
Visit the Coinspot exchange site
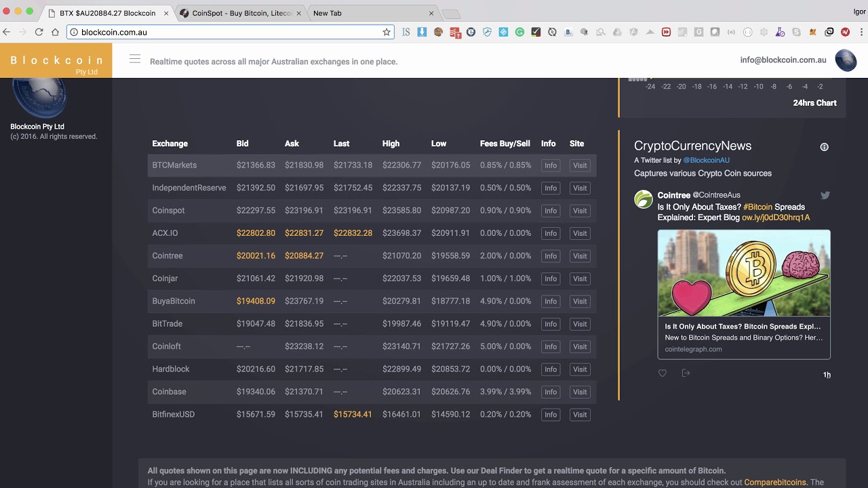point(580,211)
